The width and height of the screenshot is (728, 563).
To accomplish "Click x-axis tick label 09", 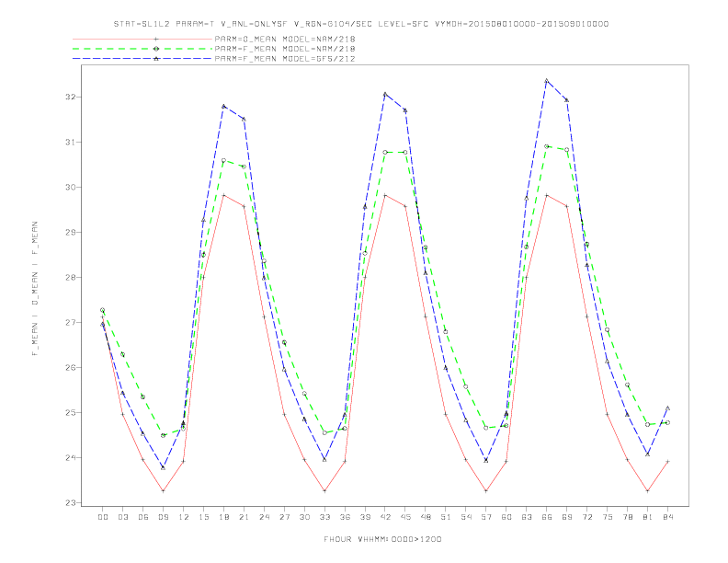I will coord(164,517).
